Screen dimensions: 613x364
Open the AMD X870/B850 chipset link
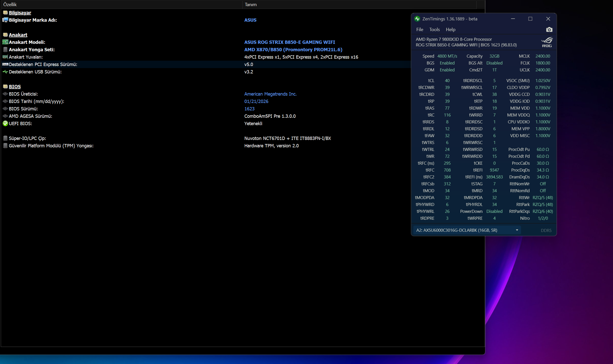tap(293, 49)
